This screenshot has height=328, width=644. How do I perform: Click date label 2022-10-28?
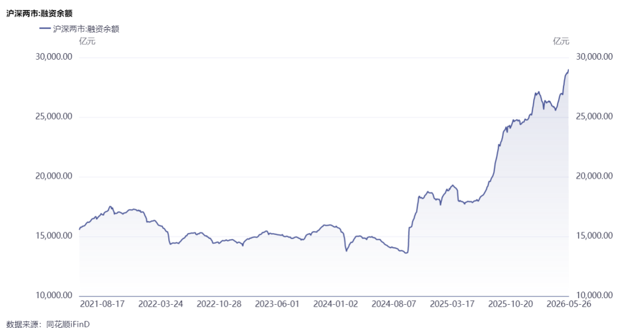219,304
